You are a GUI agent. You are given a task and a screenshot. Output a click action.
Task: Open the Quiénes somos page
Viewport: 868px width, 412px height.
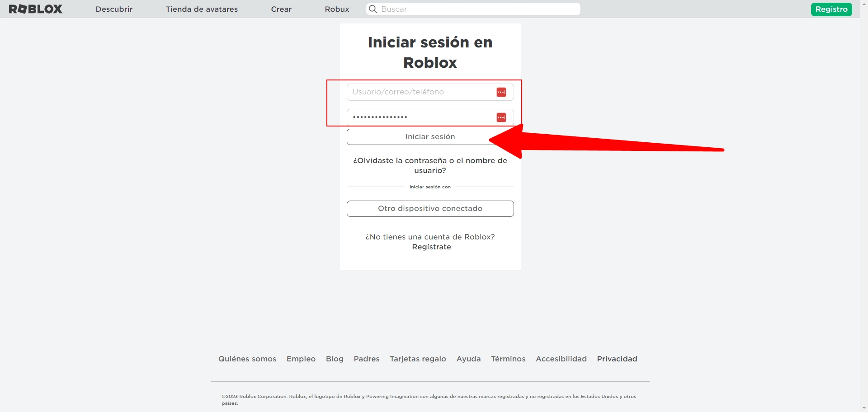click(247, 359)
